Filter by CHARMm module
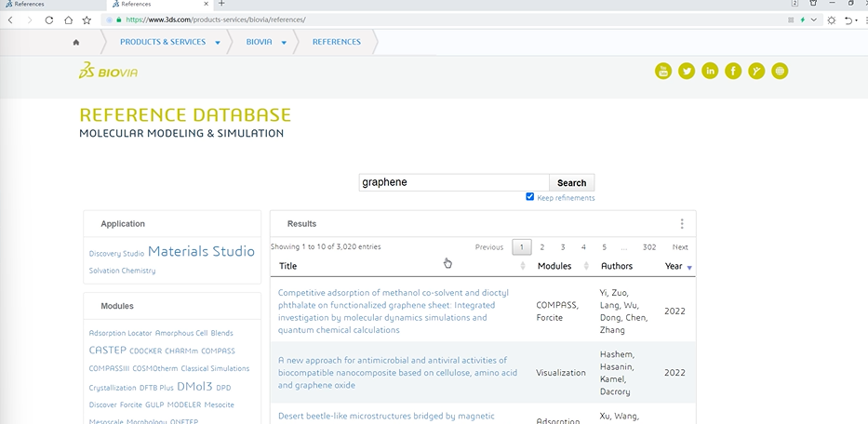 click(181, 351)
